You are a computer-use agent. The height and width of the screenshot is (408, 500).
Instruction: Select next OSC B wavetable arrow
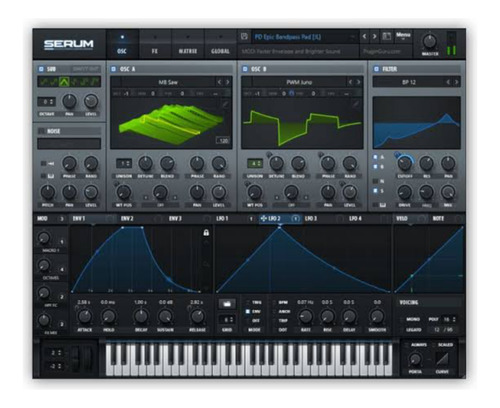click(x=359, y=82)
